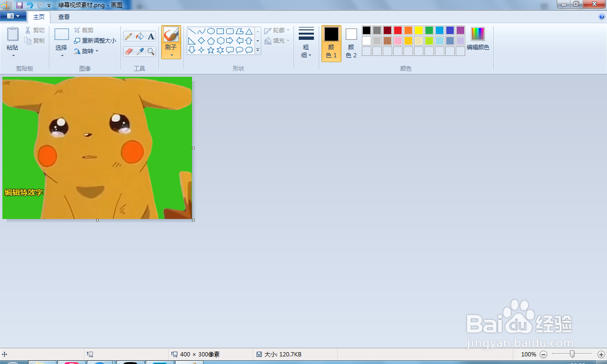The height and width of the screenshot is (364, 607).
Task: Click the Paint Help question mark icon
Action: coord(602,17)
